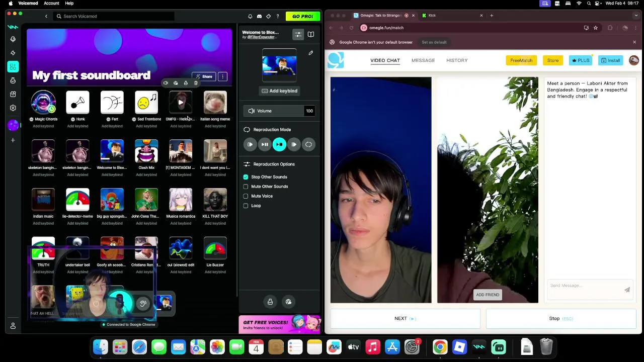Enable Mute Other Sounds checkbox
Image resolution: width=644 pixels, height=362 pixels.
246,187
